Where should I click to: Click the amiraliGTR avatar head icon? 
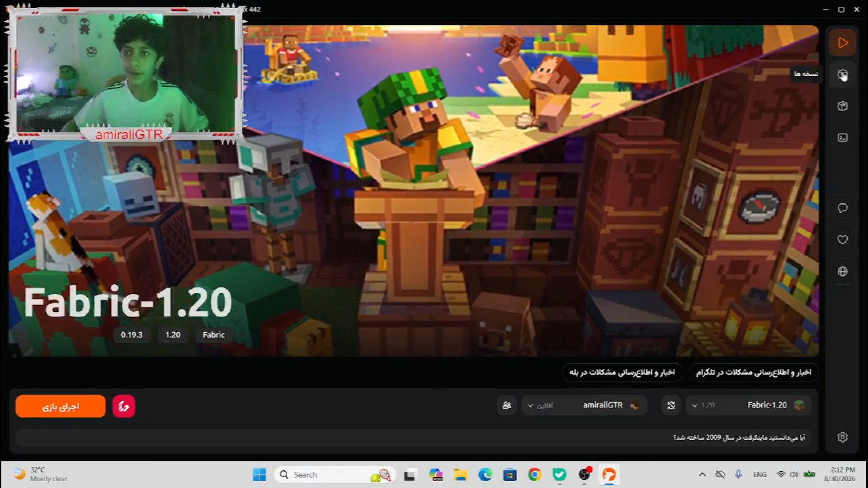coord(635,405)
